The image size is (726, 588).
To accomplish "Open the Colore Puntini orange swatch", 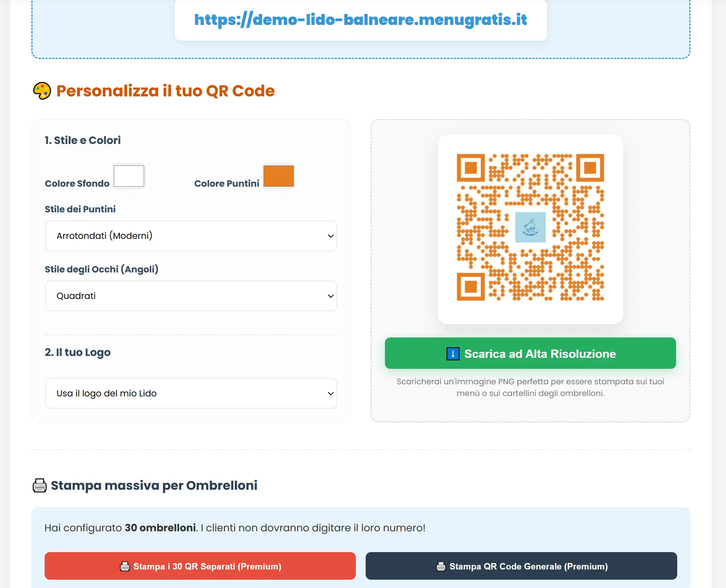I will pyautogui.click(x=279, y=176).
